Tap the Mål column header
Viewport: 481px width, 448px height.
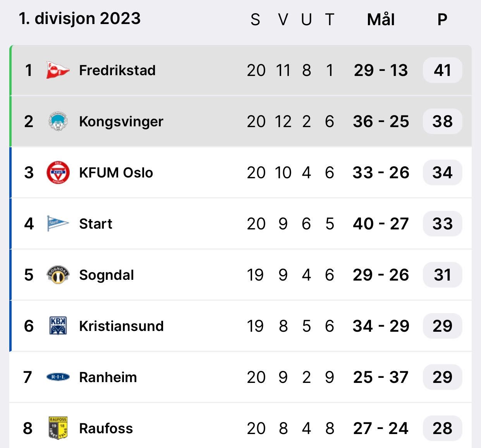(381, 19)
